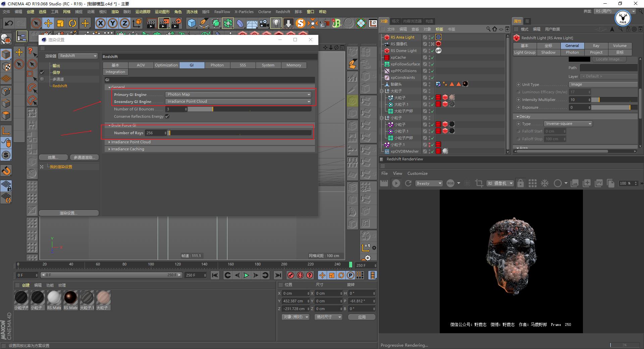The width and height of the screenshot is (644, 349).
Task: Click the cube primitive icon
Action: (192, 23)
